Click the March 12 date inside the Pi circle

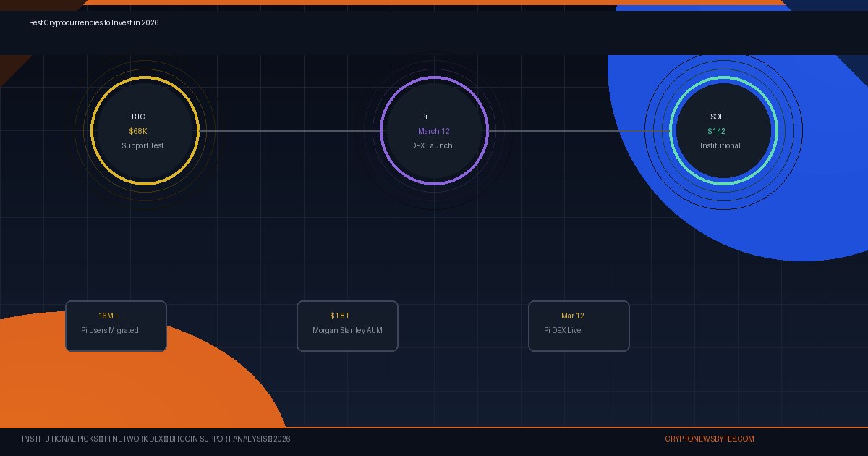(x=434, y=131)
